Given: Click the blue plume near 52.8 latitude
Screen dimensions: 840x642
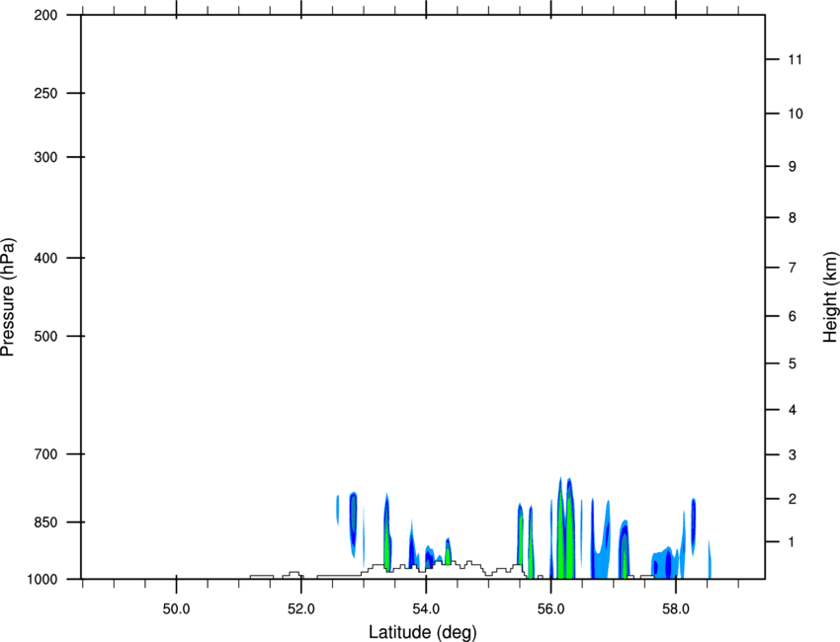Looking at the screenshot, I should click(x=353, y=523).
